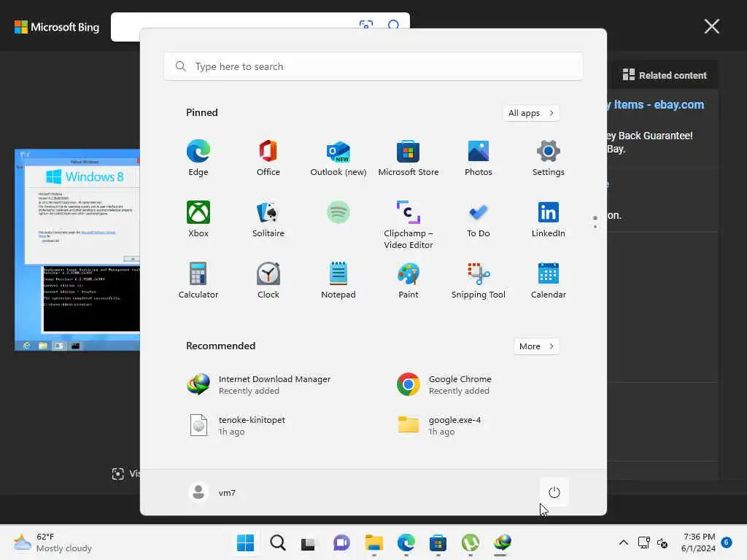Viewport: 747px width, 560px height.
Task: Click the power button in Start menu
Action: [x=554, y=492]
